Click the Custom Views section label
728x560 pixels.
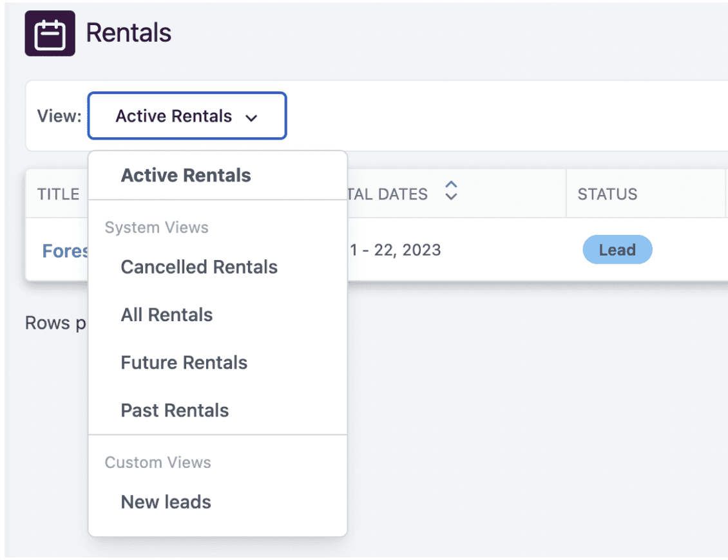(158, 462)
